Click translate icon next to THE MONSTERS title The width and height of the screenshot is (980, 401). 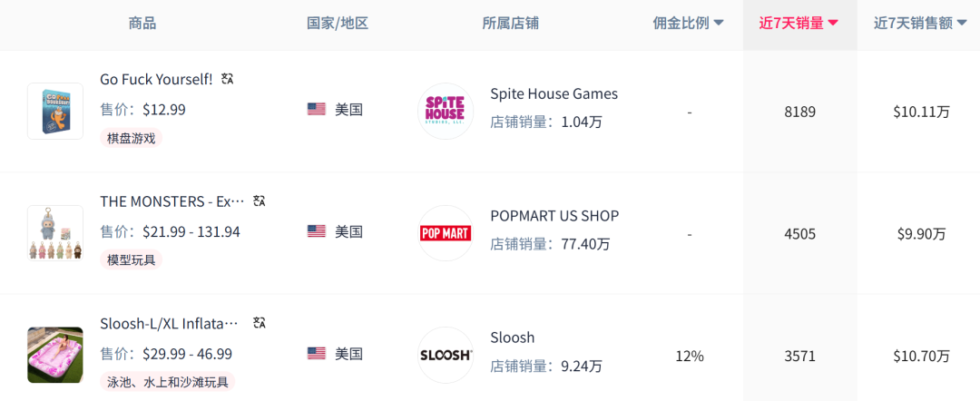pyautogui.click(x=260, y=200)
